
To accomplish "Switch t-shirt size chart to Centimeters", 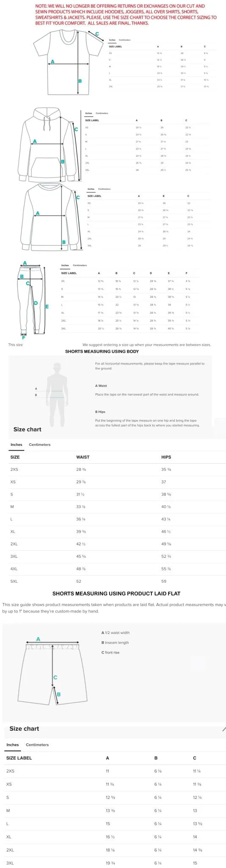I will point(124,40).
